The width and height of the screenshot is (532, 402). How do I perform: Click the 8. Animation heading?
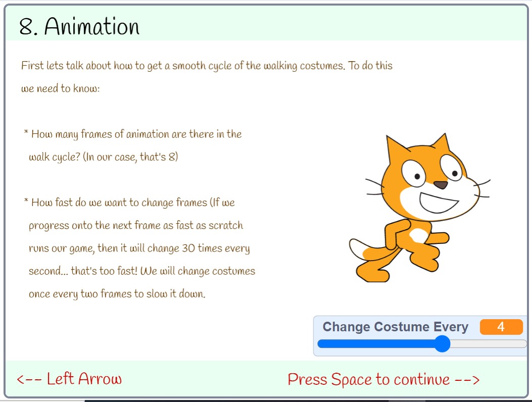point(79,27)
